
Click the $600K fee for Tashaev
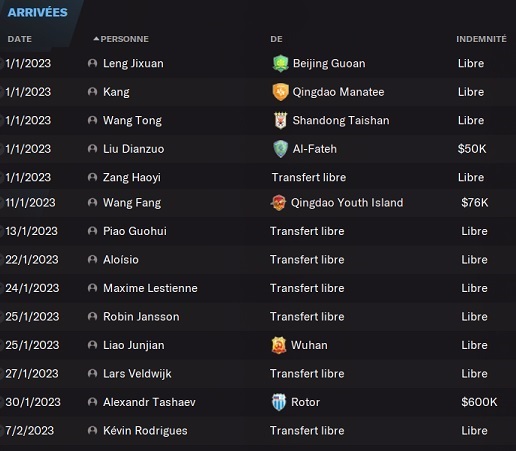click(479, 402)
